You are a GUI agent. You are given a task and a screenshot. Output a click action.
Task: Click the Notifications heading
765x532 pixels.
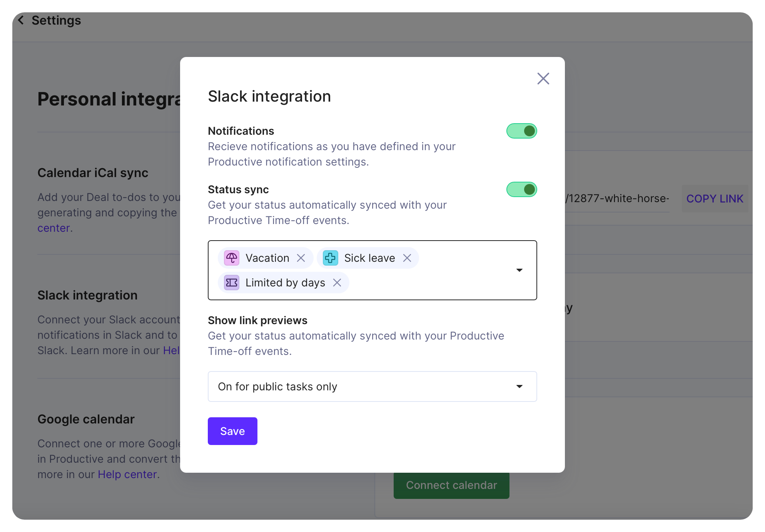[x=241, y=131]
